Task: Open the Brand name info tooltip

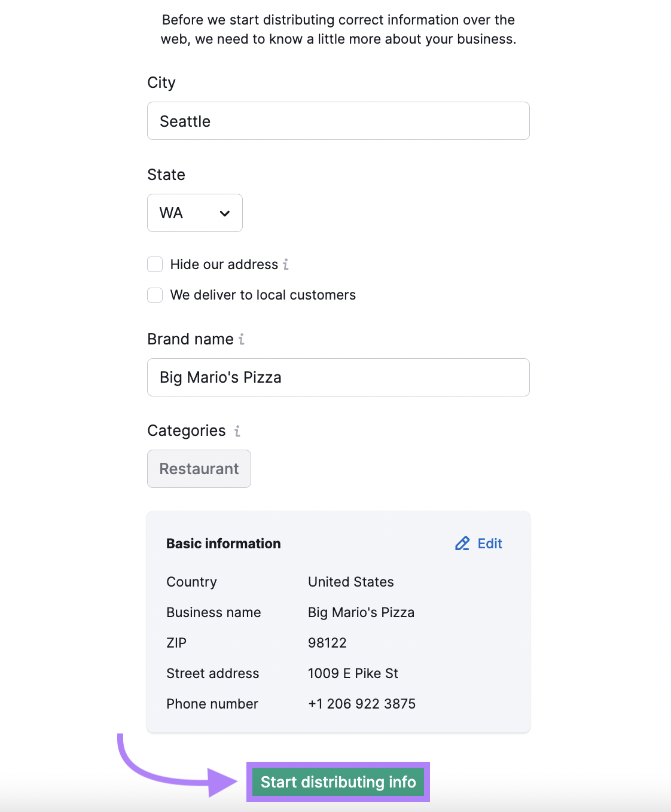Action: [x=241, y=338]
